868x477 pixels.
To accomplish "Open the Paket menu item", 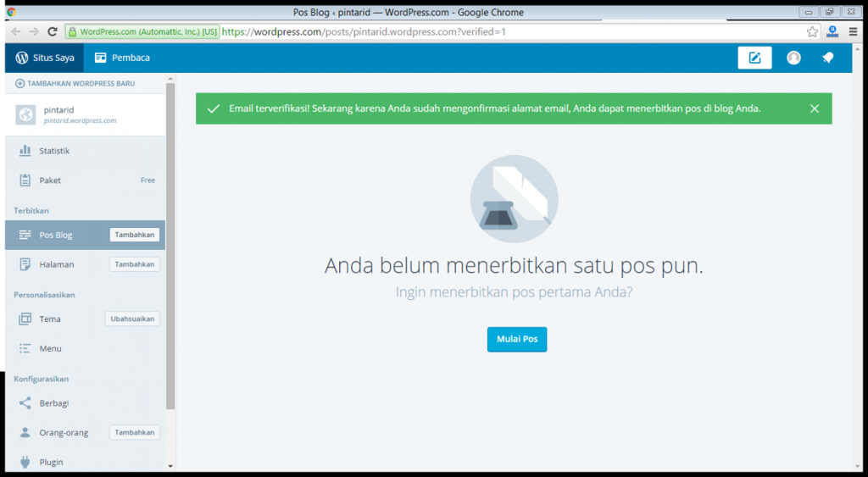I will point(86,180).
